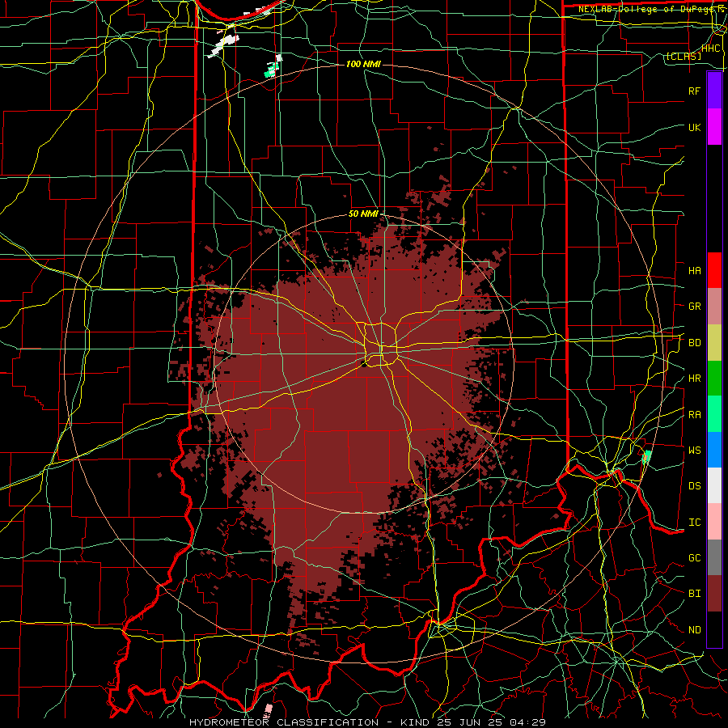This screenshot has height=728, width=728.
Task: Click the 'BD' legend label
Action: tap(694, 343)
